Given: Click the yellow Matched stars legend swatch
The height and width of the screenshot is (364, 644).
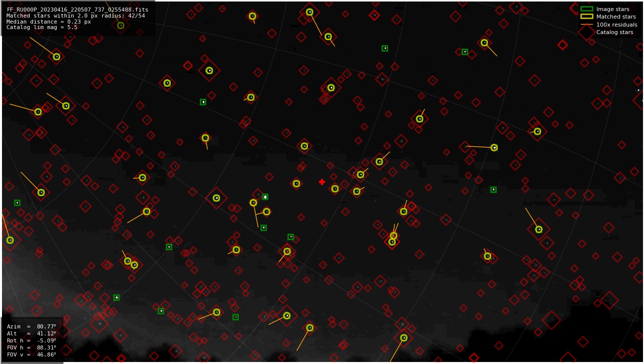Looking at the screenshot, I should [586, 17].
